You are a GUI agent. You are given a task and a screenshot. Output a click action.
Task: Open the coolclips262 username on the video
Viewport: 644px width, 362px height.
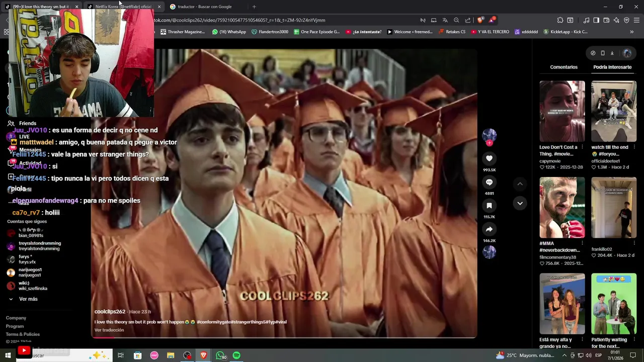click(x=110, y=312)
